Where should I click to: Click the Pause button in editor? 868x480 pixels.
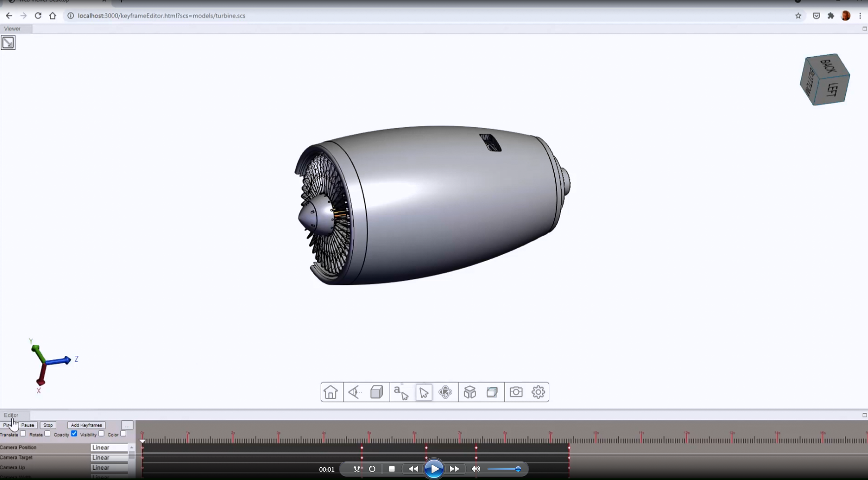pos(28,425)
